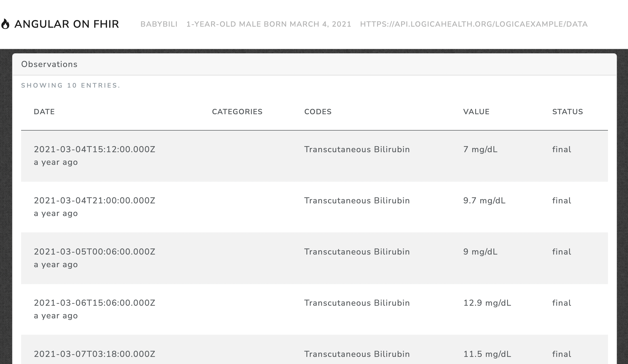This screenshot has height=364, width=628.
Task: Click the 2021-03-05T00:06 observation date
Action: [94, 252]
